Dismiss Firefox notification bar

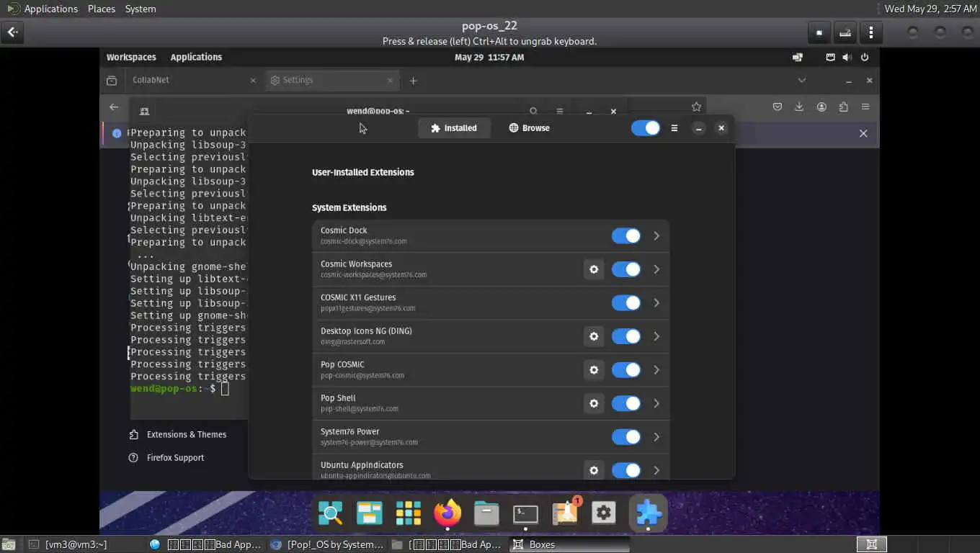click(x=863, y=133)
